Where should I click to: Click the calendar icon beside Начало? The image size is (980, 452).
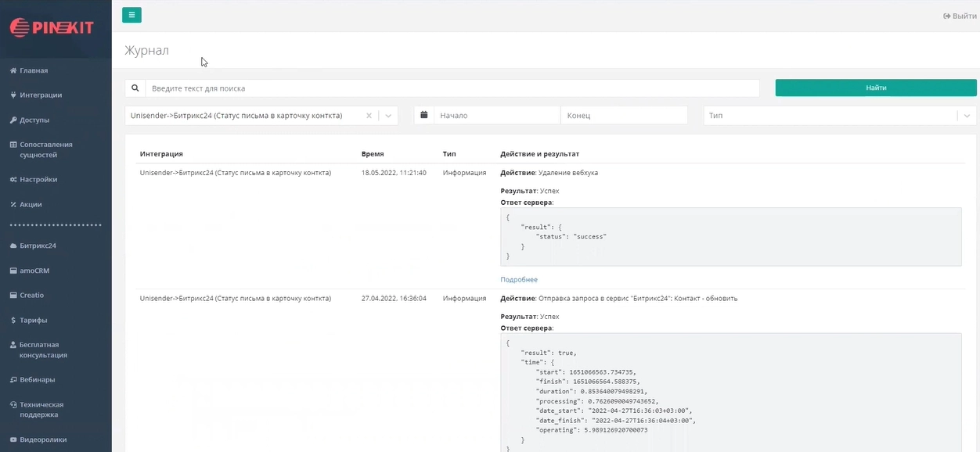(424, 115)
